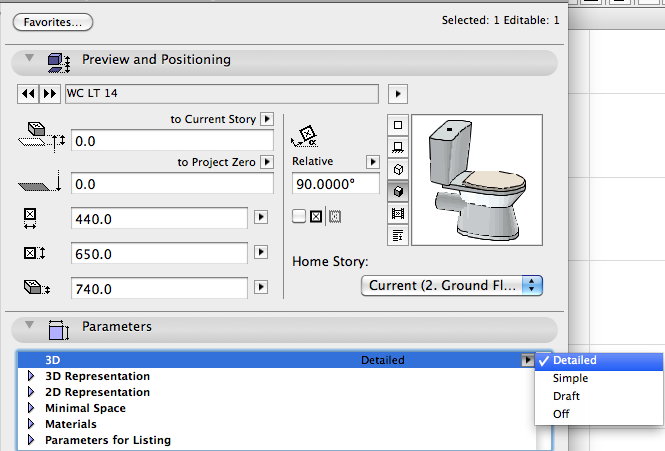Open the 'to Current Story' reference menu
The height and width of the screenshot is (451, 665).
267,119
